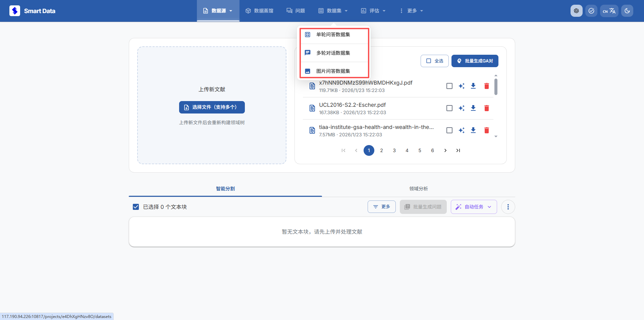This screenshot has width=644, height=320.
Task: Open the model settings icon in header
Action: click(x=576, y=11)
